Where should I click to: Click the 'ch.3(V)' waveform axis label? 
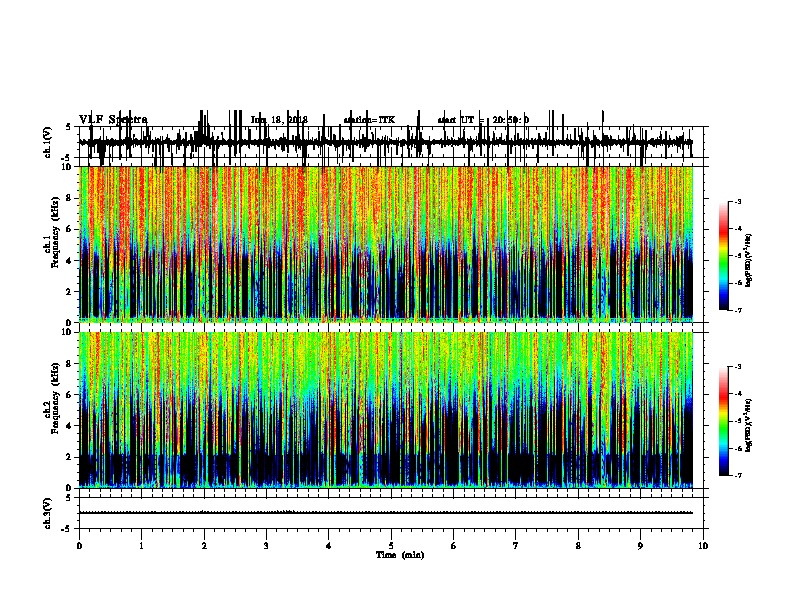[x=48, y=513]
